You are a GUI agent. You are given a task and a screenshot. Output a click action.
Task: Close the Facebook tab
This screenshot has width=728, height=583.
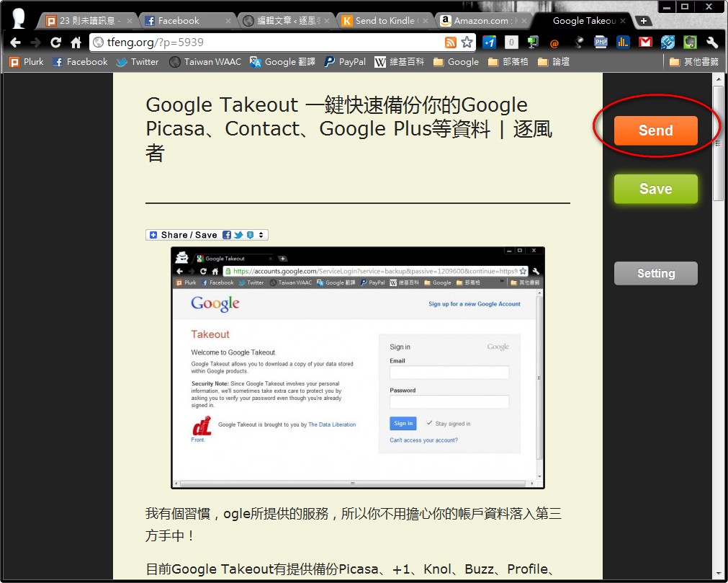[228, 21]
